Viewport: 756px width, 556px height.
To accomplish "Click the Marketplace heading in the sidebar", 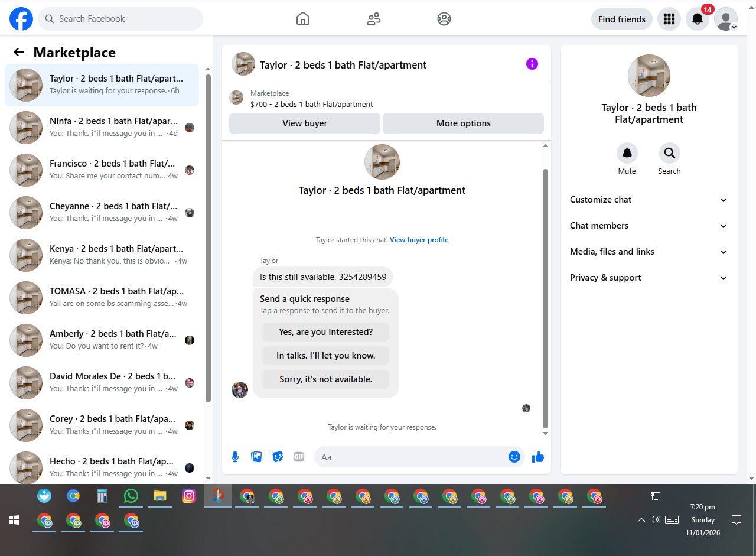I will click(x=74, y=52).
